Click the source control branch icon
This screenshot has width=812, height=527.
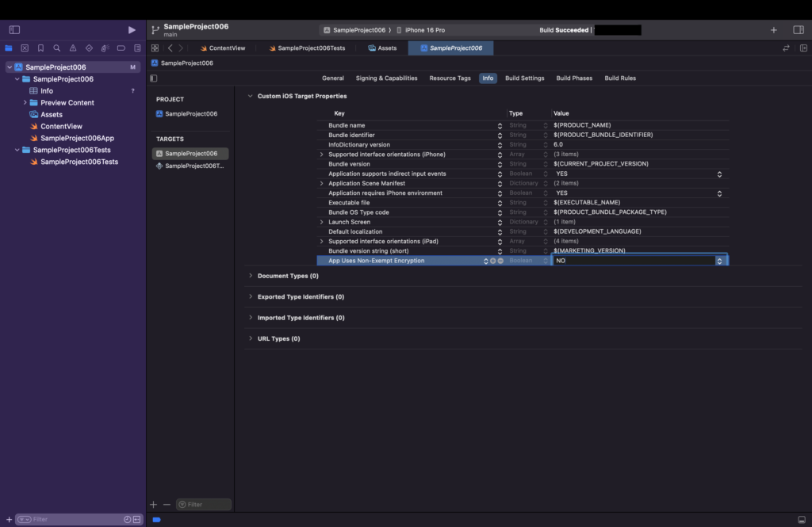155,30
